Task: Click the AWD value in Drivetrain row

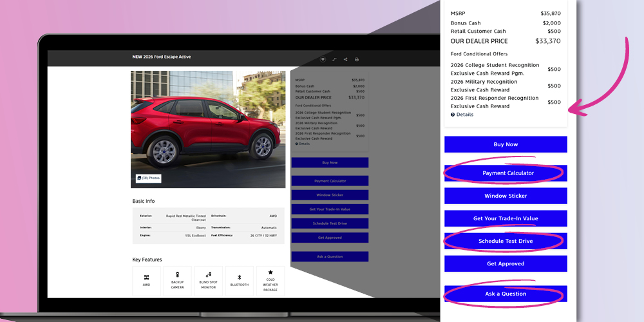Action: (273, 216)
